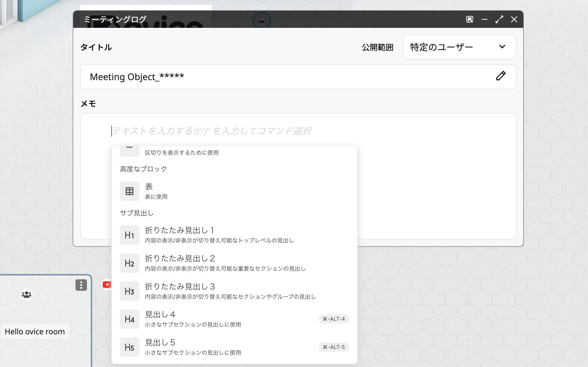Click the group people icon
This screenshot has height=367, width=588.
(x=27, y=295)
